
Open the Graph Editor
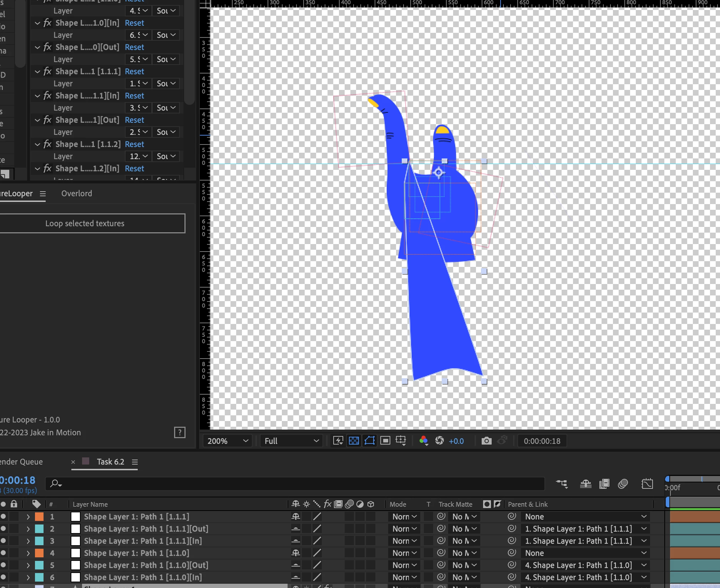click(647, 484)
